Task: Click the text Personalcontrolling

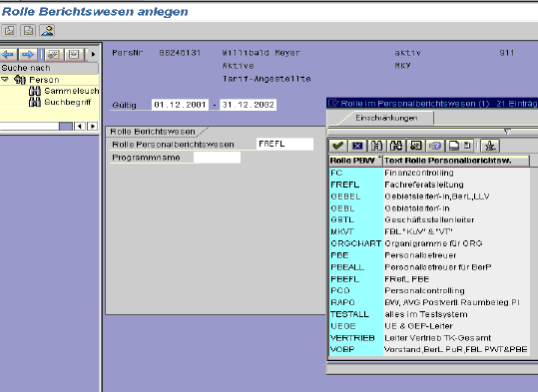Action: point(424,291)
